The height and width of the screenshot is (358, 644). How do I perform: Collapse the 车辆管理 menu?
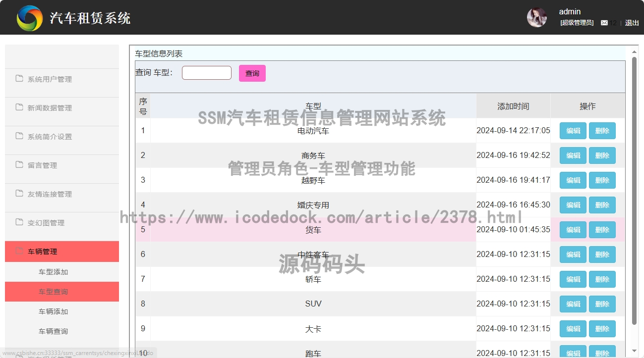click(x=62, y=252)
